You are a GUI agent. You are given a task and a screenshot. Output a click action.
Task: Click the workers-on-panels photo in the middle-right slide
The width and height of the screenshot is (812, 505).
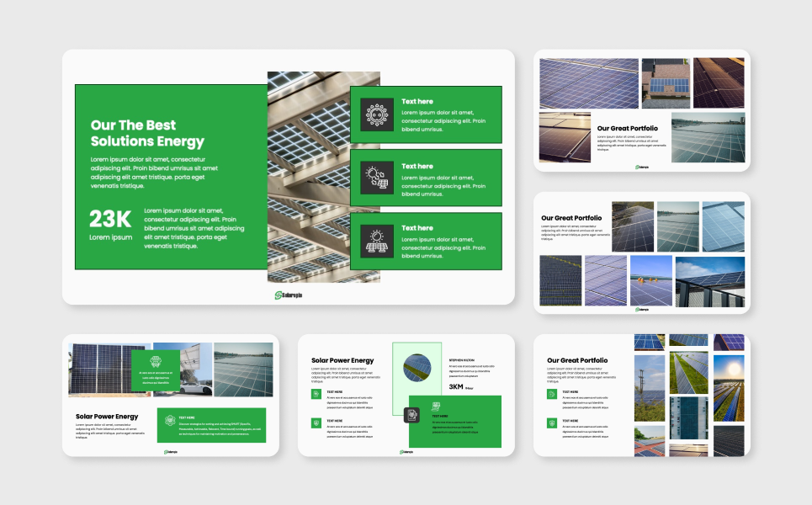[651, 281]
